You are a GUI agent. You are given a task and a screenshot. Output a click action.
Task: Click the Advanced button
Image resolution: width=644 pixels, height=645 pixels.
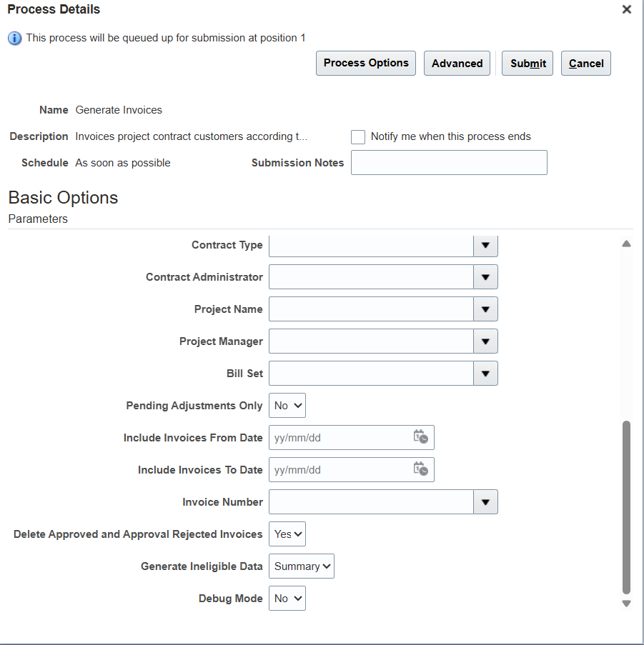click(457, 63)
